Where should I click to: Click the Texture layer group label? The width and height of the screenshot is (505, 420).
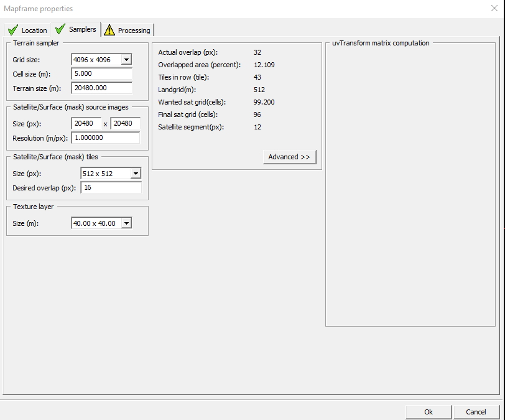tap(33, 207)
